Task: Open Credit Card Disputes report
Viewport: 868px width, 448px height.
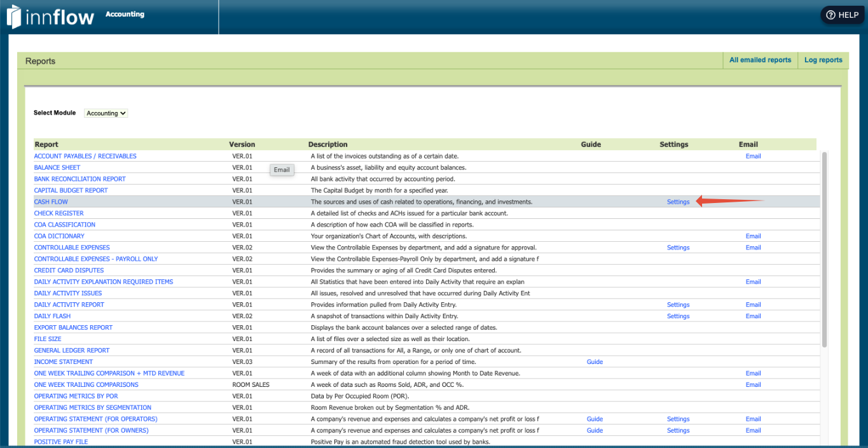Action: pos(69,270)
